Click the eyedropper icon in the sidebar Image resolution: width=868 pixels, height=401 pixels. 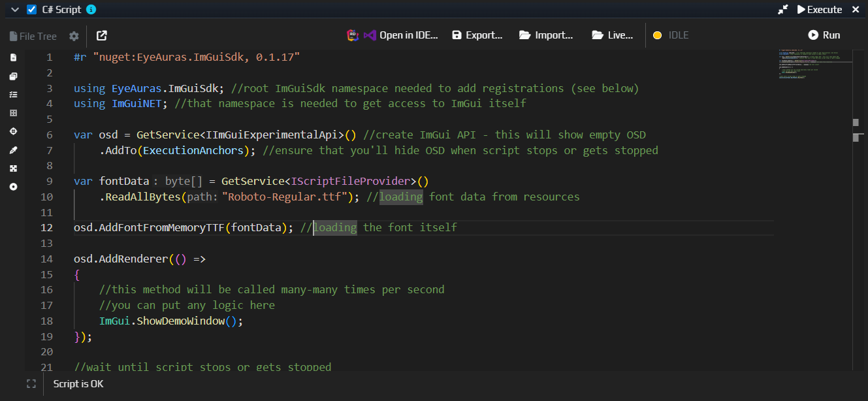pyautogui.click(x=12, y=149)
